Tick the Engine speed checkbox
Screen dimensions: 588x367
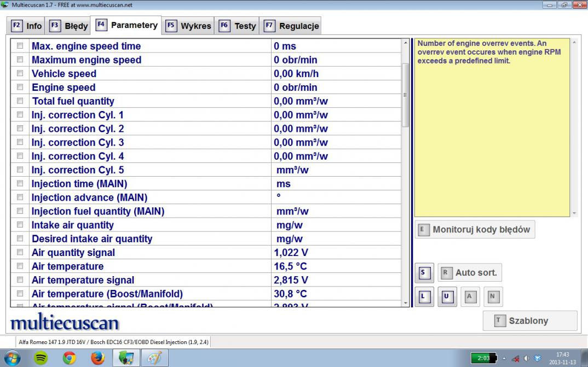pyautogui.click(x=20, y=87)
